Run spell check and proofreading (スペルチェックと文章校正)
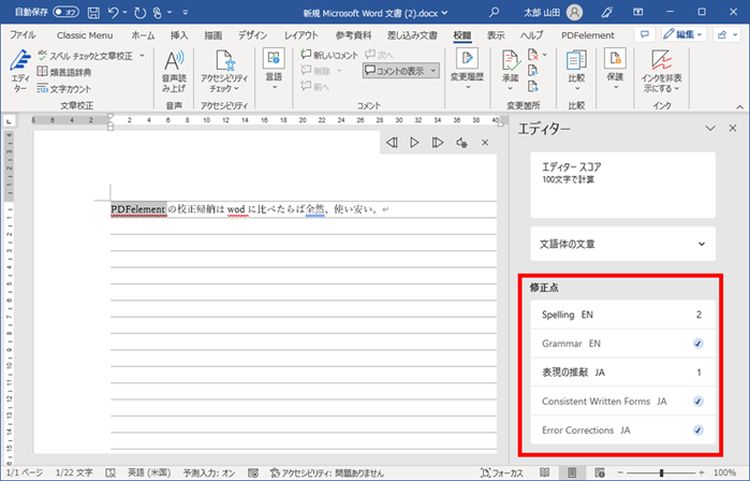The image size is (750, 481). [x=91, y=56]
